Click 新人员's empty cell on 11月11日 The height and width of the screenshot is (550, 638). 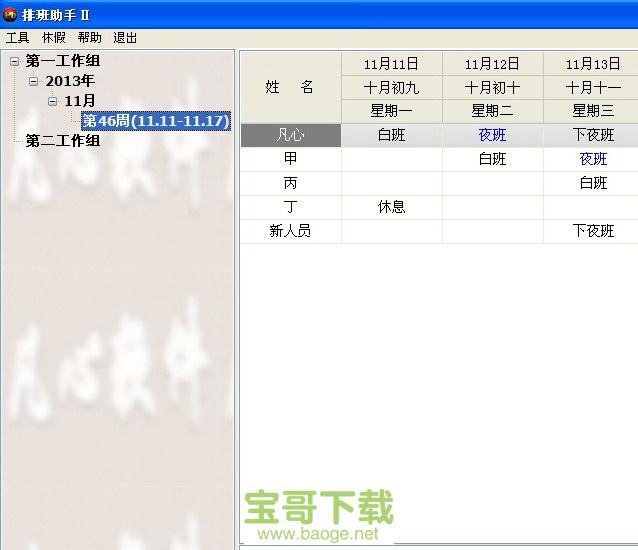tap(391, 231)
